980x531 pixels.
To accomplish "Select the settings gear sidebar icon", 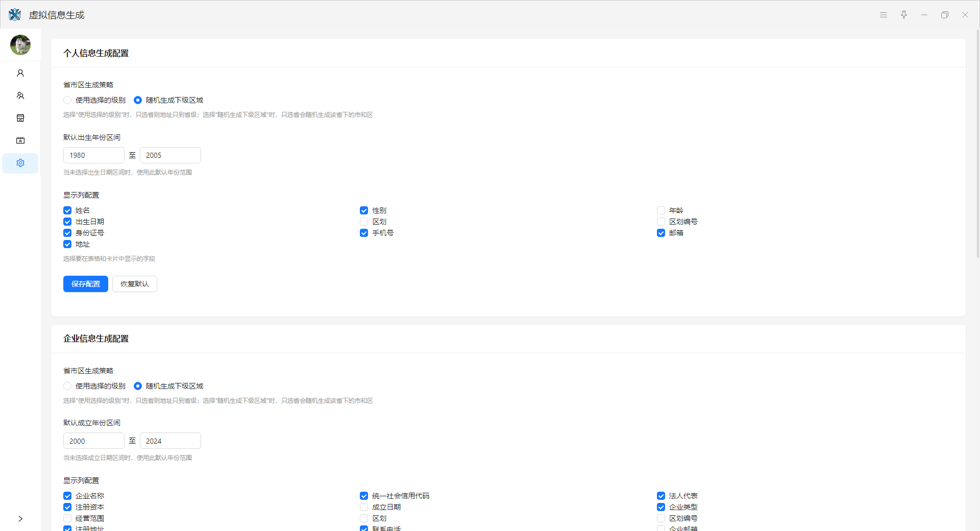I will click(x=20, y=163).
